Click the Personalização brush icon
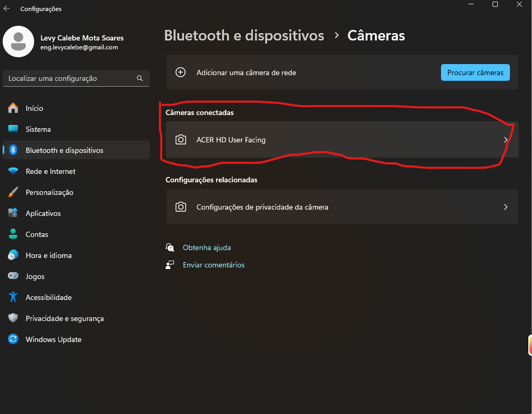 [13, 192]
